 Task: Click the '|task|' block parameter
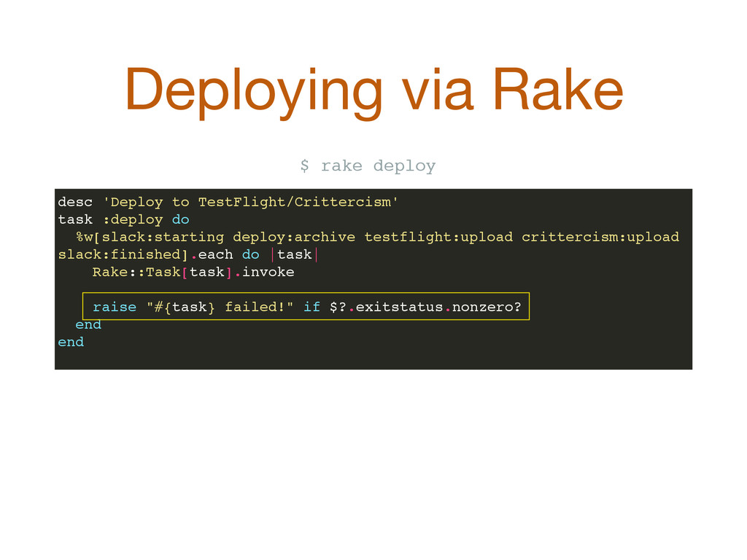click(295, 254)
